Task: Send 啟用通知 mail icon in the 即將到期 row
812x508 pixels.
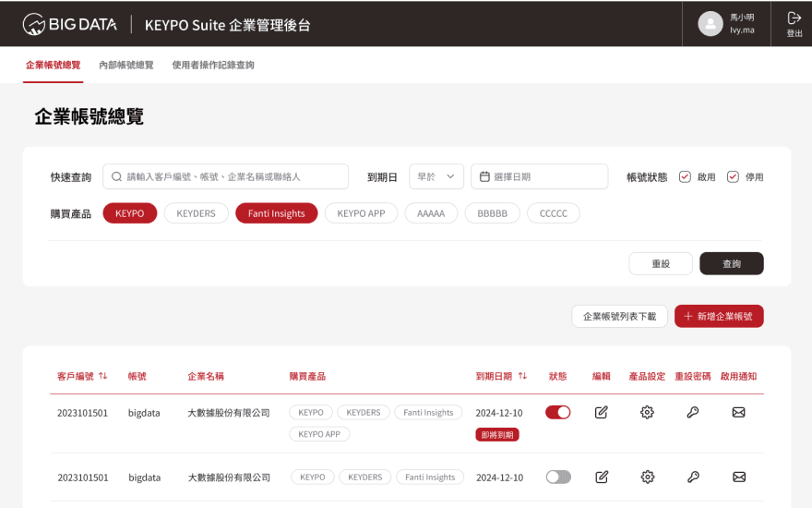Action: pyautogui.click(x=738, y=413)
